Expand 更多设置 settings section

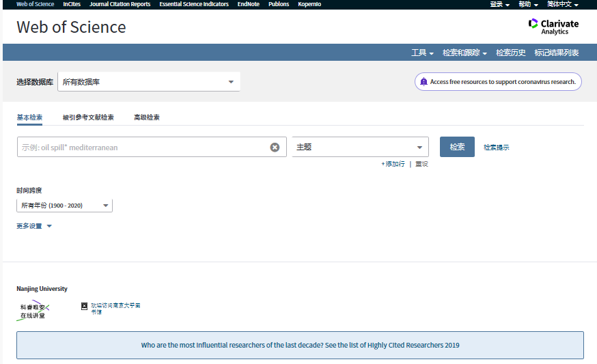pos(34,226)
